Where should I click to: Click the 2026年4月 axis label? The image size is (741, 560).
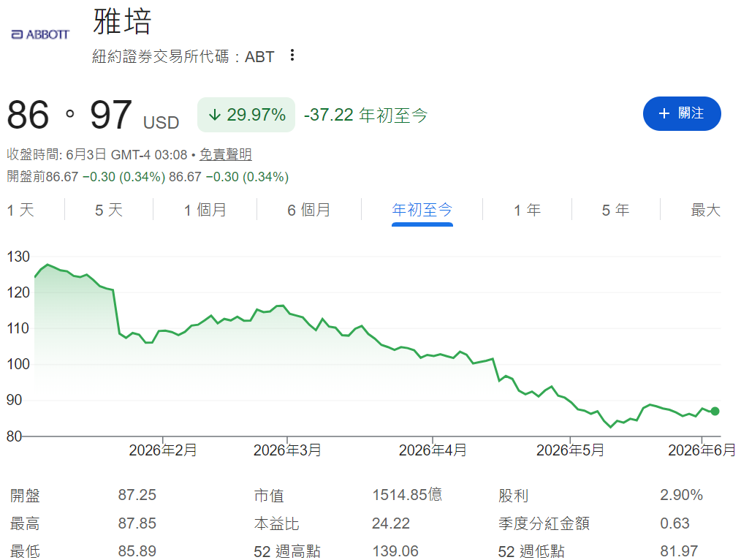coord(433,450)
